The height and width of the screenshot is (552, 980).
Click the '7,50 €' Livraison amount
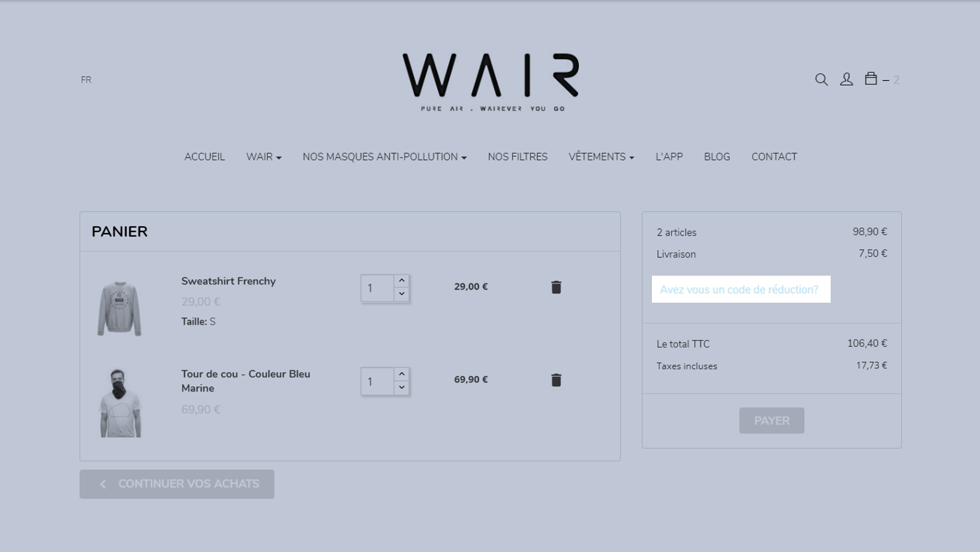coord(873,254)
